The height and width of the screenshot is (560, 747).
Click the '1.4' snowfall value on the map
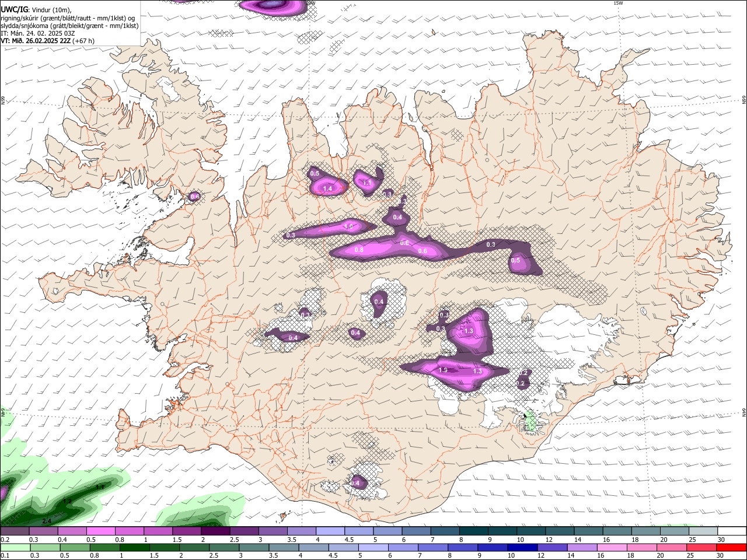327,188
